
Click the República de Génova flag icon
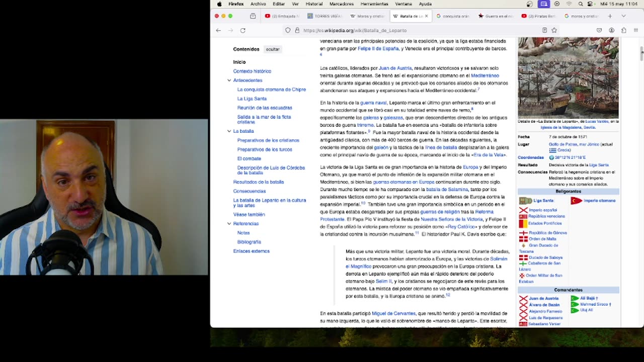523,233
